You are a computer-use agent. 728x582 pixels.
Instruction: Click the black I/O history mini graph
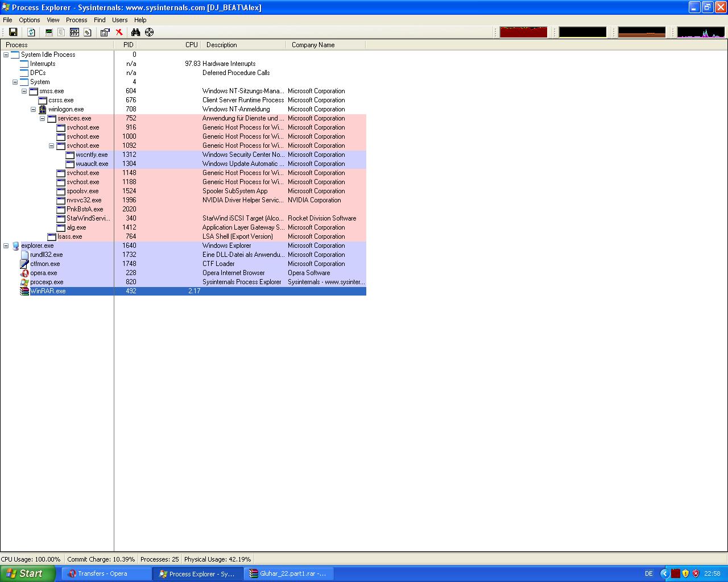pos(582,32)
